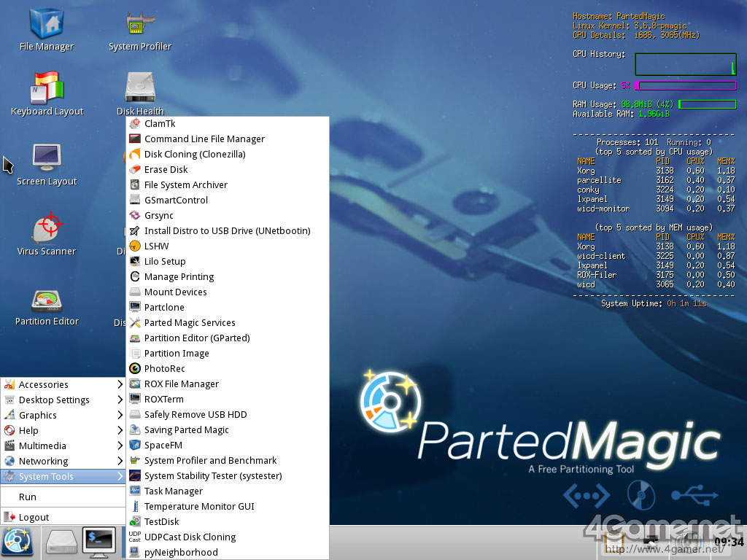The width and height of the screenshot is (747, 560).
Task: Click the Grsync icon in the submenu
Action: [135, 215]
